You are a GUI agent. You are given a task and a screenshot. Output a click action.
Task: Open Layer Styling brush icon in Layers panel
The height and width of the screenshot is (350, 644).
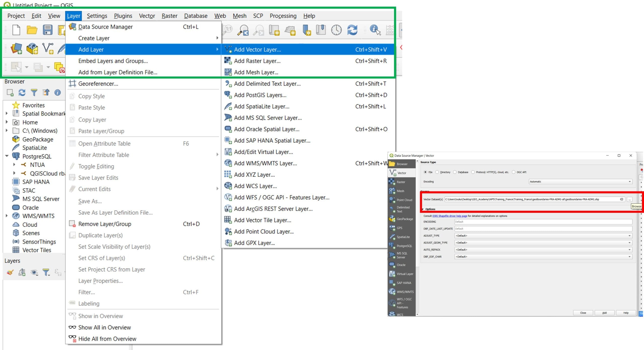(x=10, y=272)
